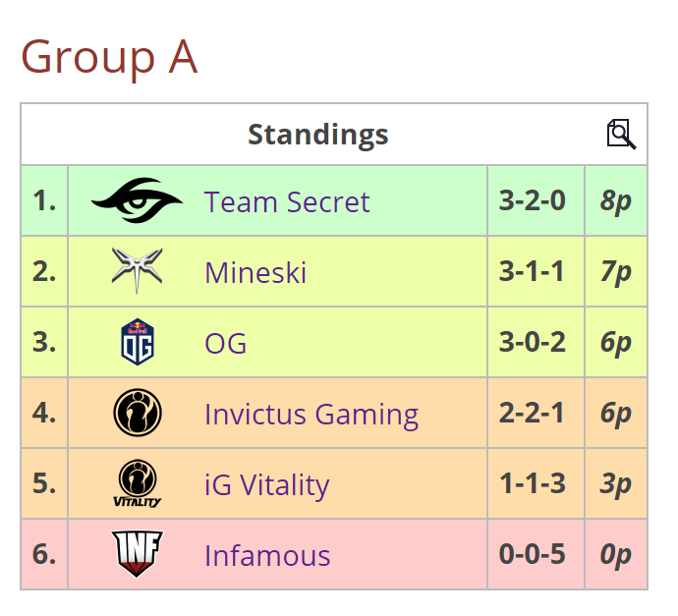Viewport: 678px width, 616px height.
Task: Open the Team Secret link
Action: pyautogui.click(x=287, y=201)
